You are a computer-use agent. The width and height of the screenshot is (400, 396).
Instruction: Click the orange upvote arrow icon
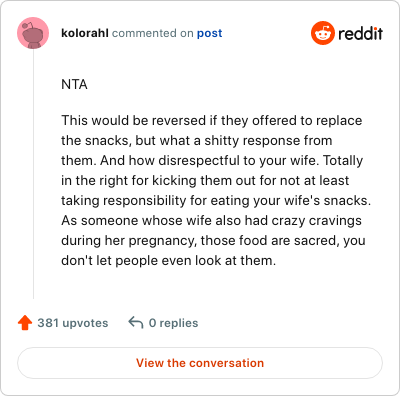pyautogui.click(x=25, y=323)
